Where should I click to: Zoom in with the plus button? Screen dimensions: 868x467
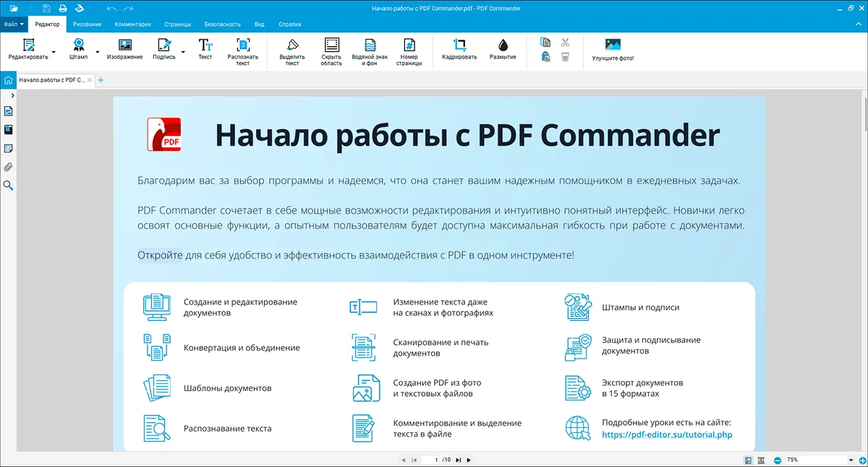point(863,460)
